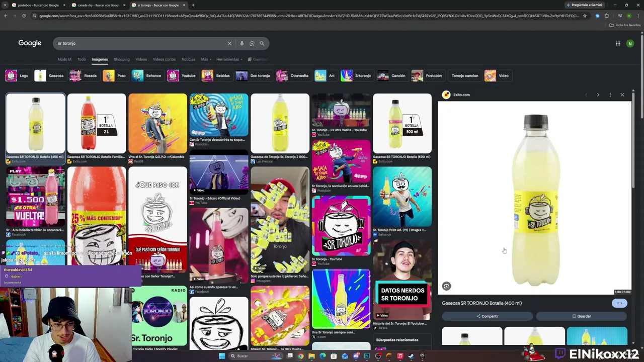The height and width of the screenshot is (362, 644).
Task: Show the next image in preview panel
Action: pyautogui.click(x=598, y=95)
